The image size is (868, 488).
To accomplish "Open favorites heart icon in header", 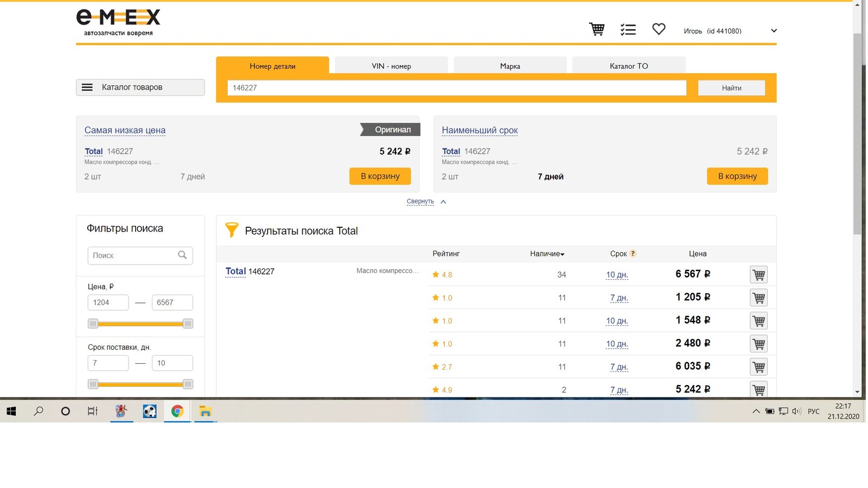I will click(x=659, y=29).
